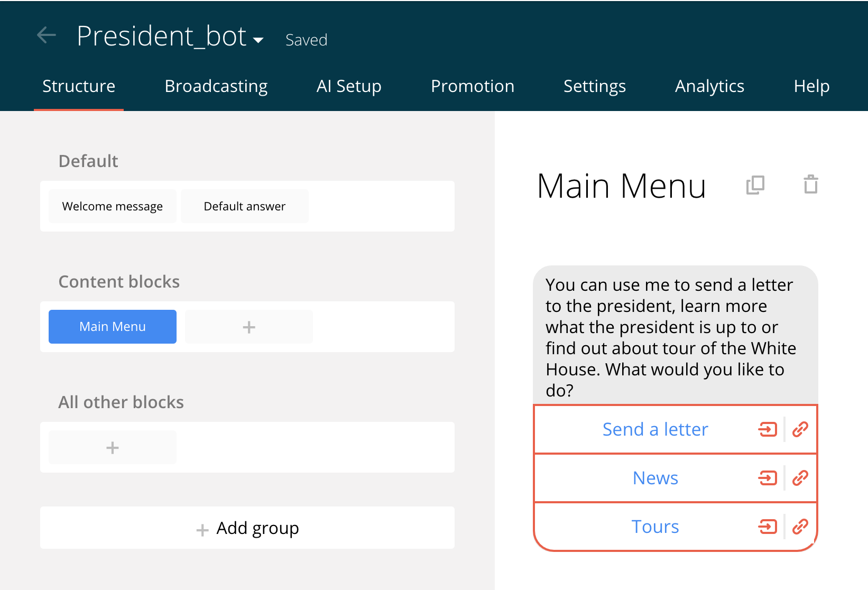
Task: Delete Main Menu block with trash icon
Action: coord(810,185)
